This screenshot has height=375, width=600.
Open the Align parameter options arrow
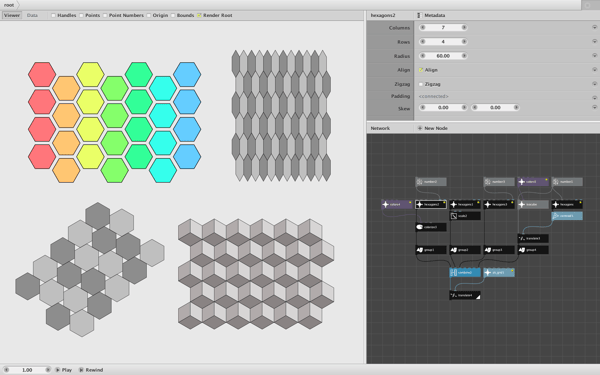(x=594, y=70)
